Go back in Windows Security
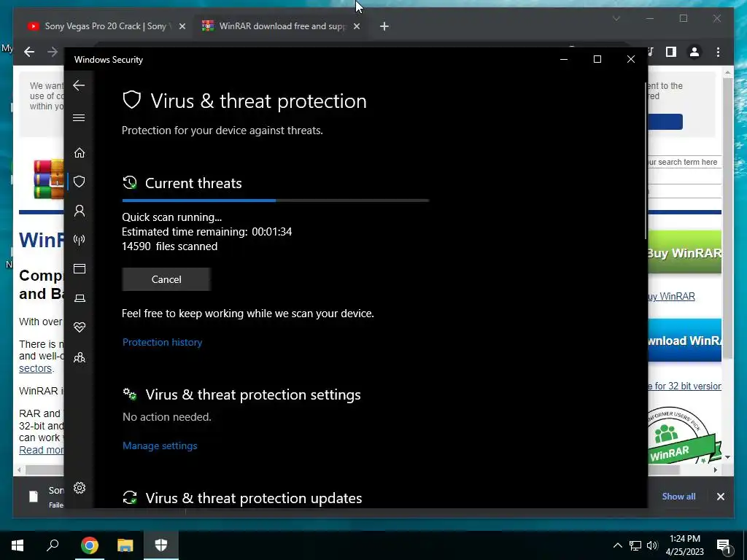This screenshot has height=560, width=747. [x=79, y=85]
